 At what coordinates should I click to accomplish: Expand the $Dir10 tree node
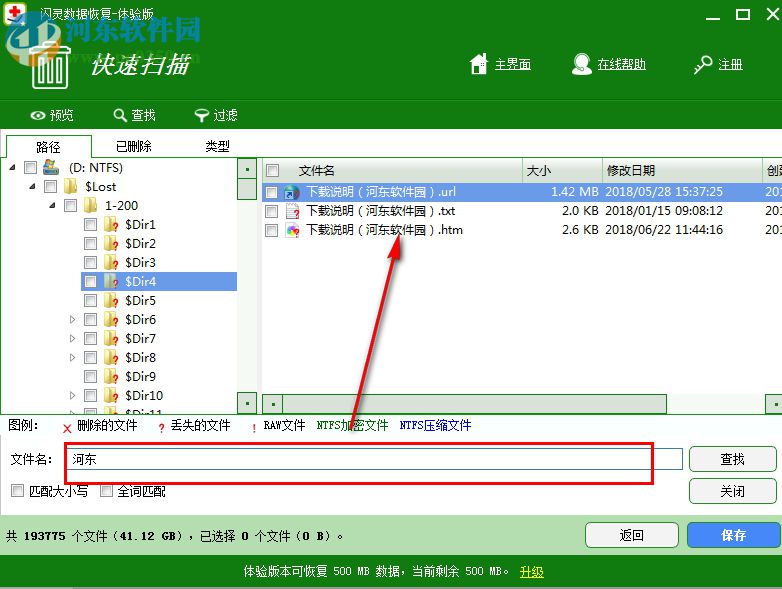tap(72, 395)
